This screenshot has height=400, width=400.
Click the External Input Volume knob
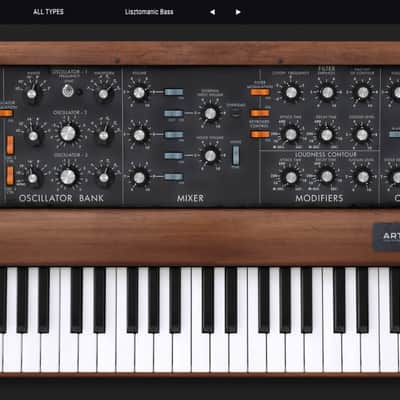coord(210,113)
